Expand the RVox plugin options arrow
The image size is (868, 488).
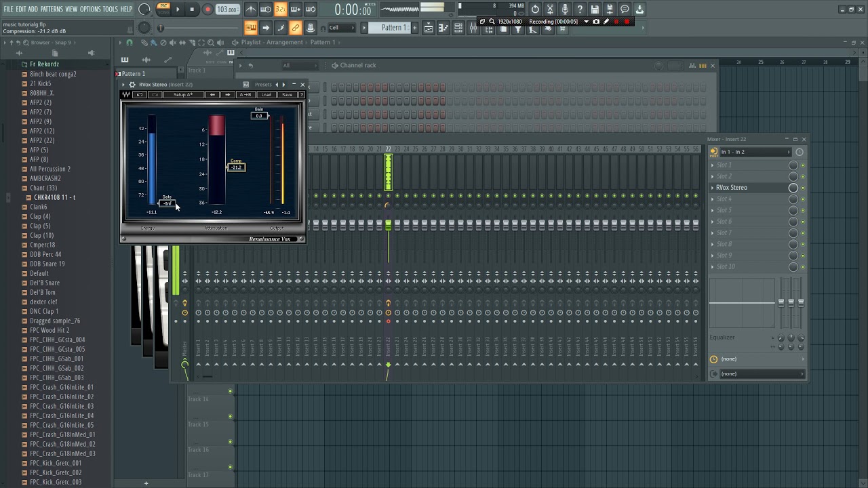coord(123,85)
